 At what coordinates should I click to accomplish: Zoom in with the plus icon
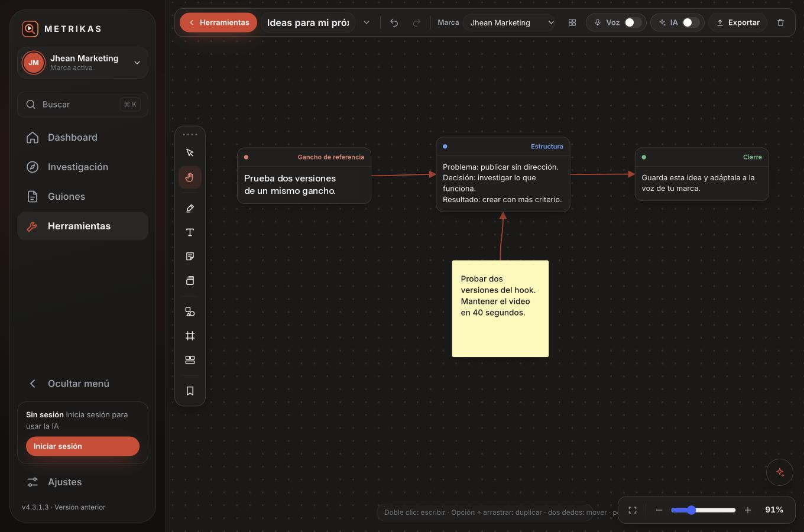point(748,510)
